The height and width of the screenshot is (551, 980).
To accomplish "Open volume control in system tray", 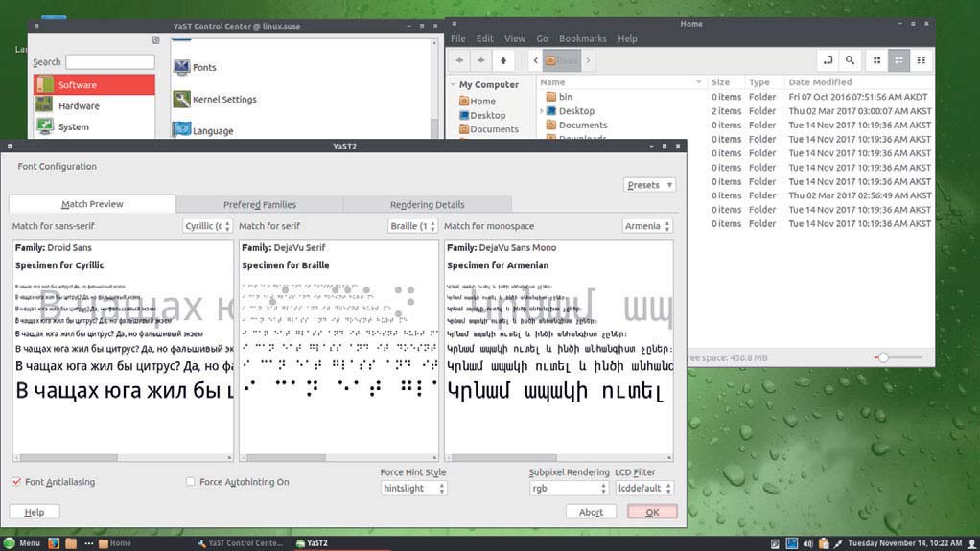I will coord(807,543).
